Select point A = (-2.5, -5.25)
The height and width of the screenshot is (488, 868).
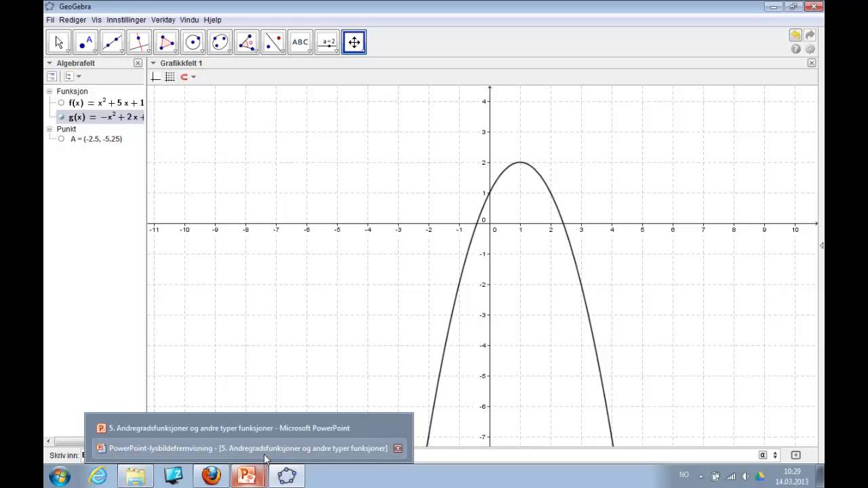[96, 139]
